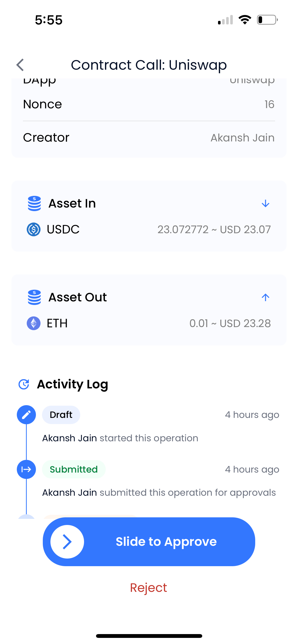The image size is (298, 644).
Task: Collapse Asset Out with the up arrow
Action: pos(265,297)
